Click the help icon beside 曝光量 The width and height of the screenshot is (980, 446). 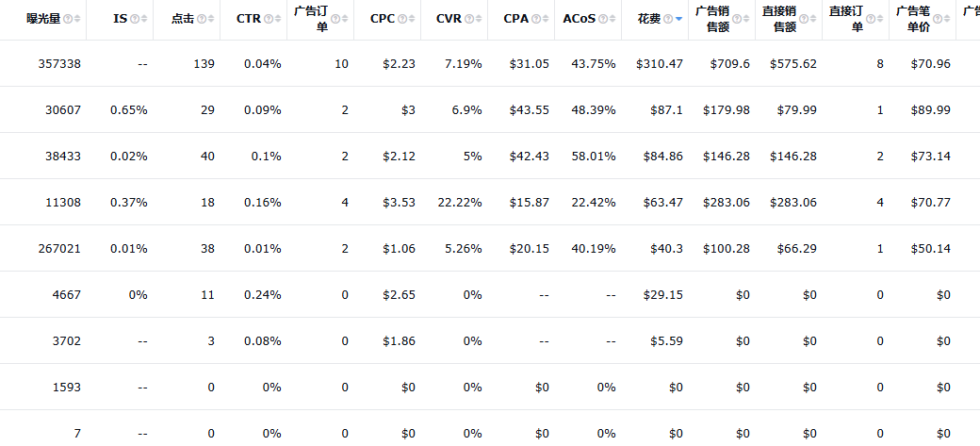pyautogui.click(x=69, y=19)
